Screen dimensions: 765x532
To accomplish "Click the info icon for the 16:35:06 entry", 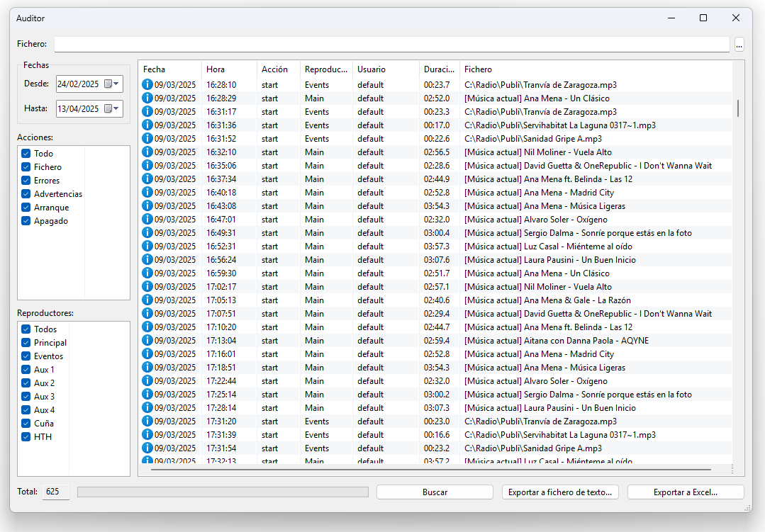I will 147,166.
